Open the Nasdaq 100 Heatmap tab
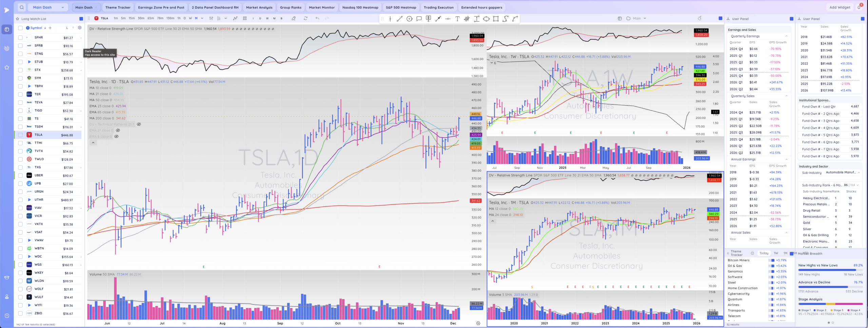The width and height of the screenshot is (868, 328). tap(360, 7)
